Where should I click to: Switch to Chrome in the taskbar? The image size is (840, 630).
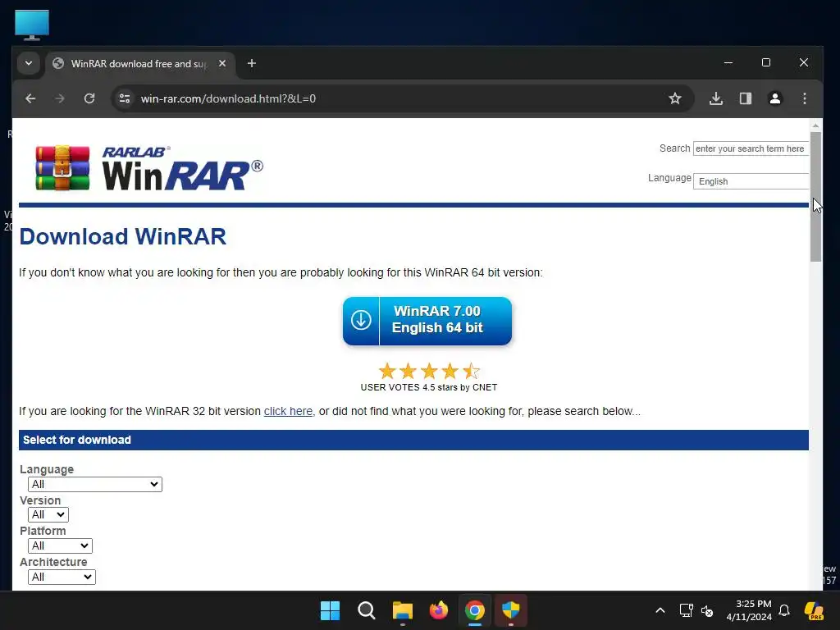tap(475, 610)
